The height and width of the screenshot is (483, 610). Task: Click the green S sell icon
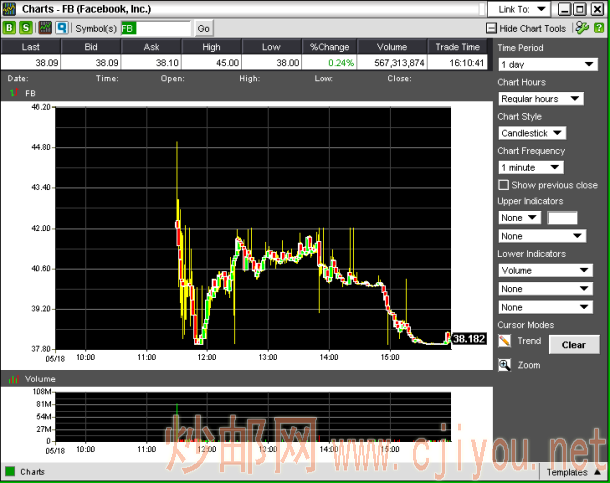coord(26,28)
